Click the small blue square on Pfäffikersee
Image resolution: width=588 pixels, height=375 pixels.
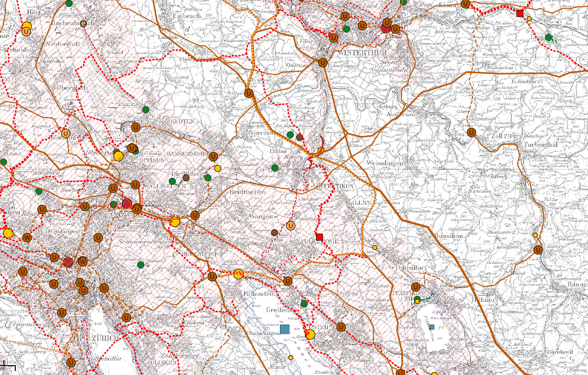click(x=432, y=327)
